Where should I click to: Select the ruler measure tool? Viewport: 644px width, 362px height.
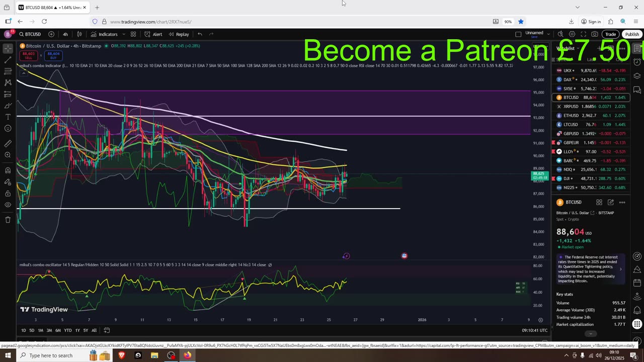[8, 143]
